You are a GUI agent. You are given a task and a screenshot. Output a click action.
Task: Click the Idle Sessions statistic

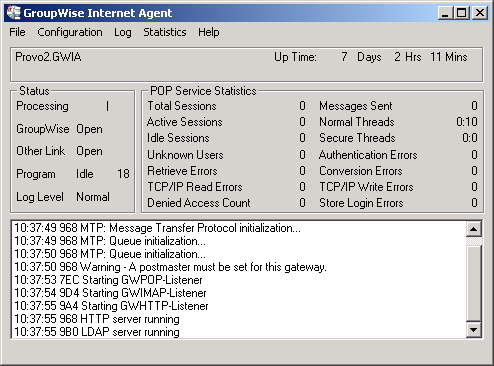178,138
